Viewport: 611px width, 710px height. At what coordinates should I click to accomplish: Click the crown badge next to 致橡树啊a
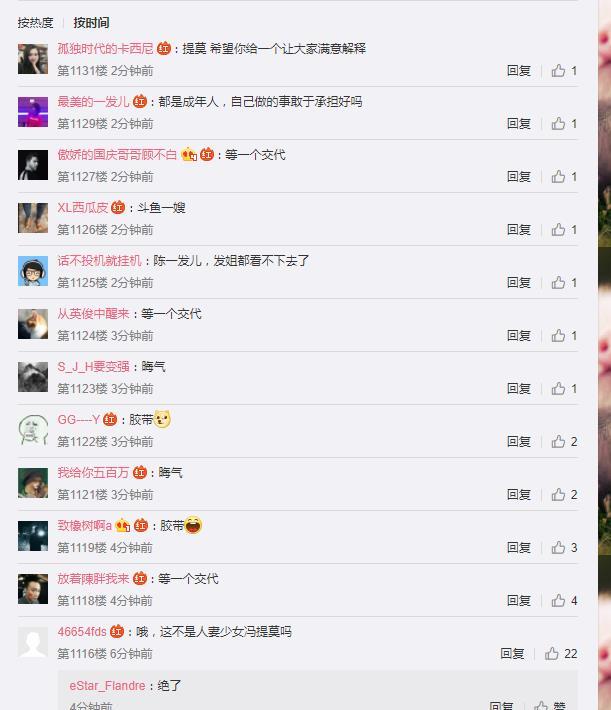[123, 525]
